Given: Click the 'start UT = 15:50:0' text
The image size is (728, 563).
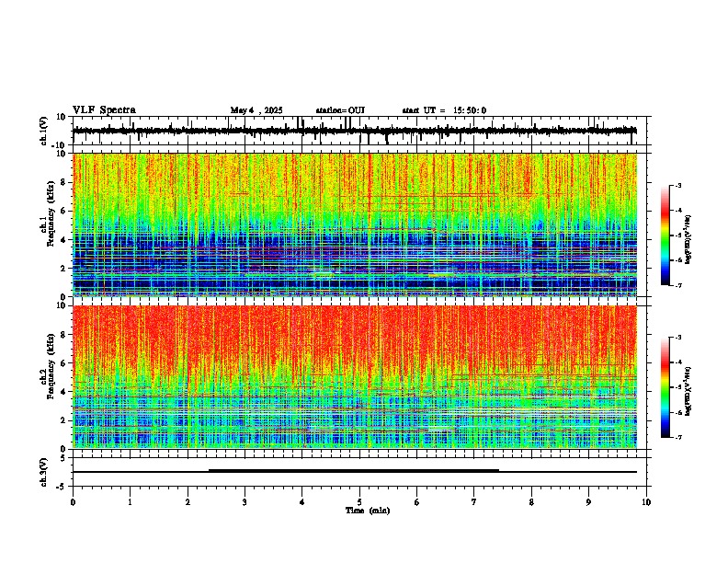Looking at the screenshot, I should (x=444, y=110).
